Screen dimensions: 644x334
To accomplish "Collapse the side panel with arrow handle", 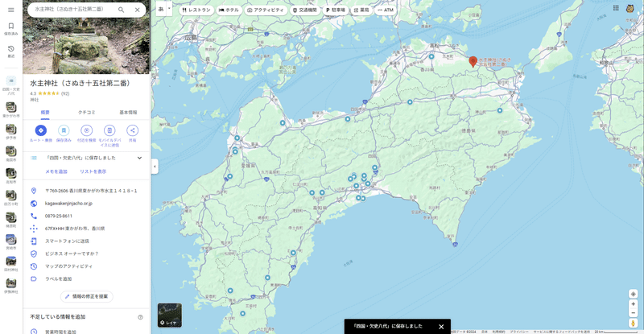I will (155, 167).
